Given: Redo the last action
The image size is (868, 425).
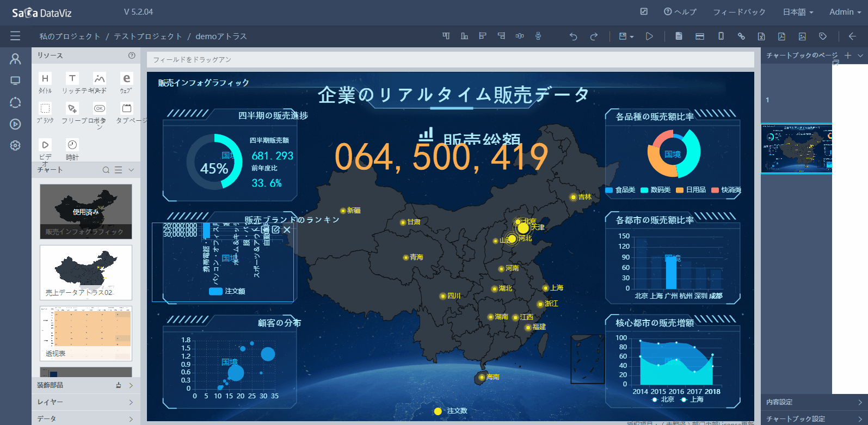Looking at the screenshot, I should pyautogui.click(x=594, y=36).
